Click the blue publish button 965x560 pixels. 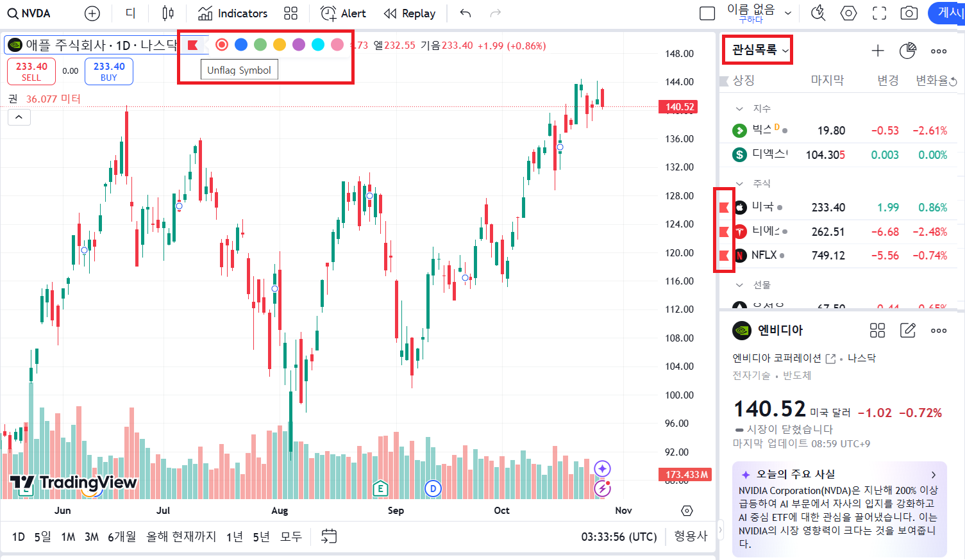pyautogui.click(x=947, y=13)
